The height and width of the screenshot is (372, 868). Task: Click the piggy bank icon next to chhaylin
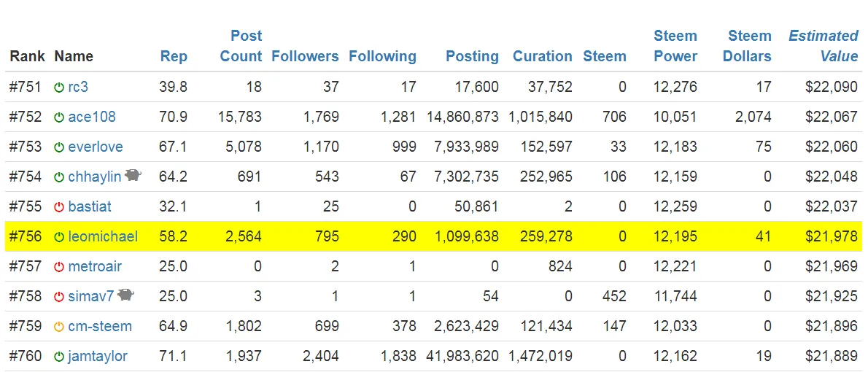coord(133,176)
